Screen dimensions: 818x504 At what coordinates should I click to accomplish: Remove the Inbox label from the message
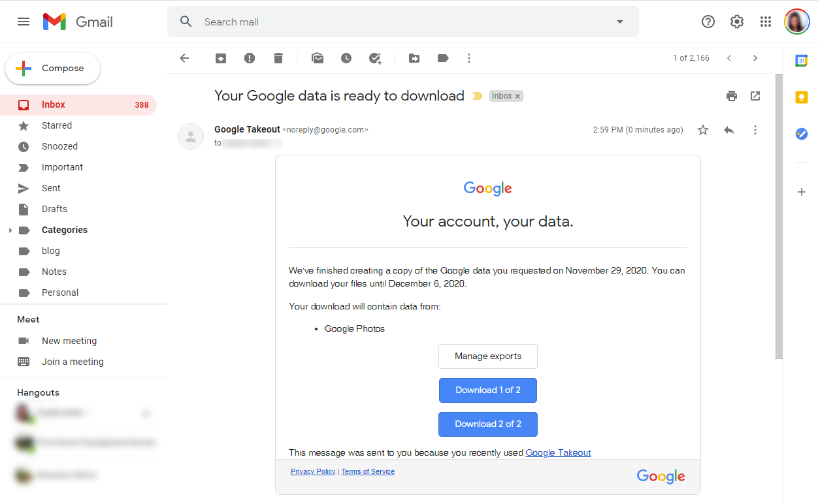517,96
